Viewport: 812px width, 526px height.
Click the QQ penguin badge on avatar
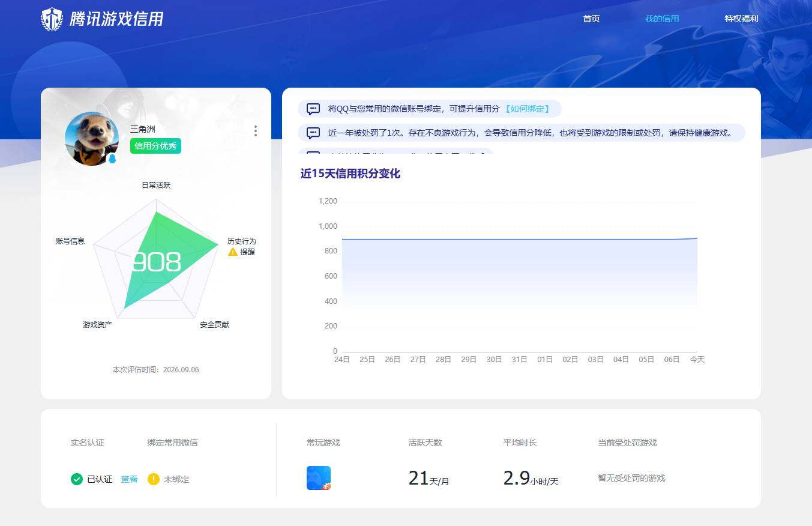click(x=112, y=159)
